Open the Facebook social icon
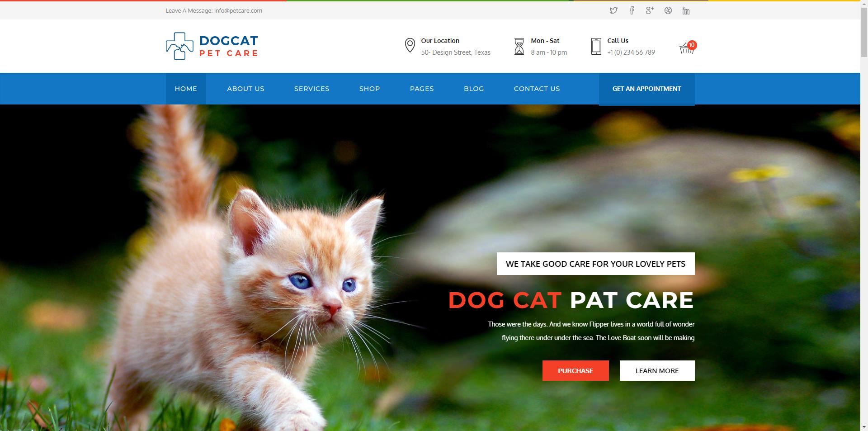Screen dimensions: 868x431 632,10
